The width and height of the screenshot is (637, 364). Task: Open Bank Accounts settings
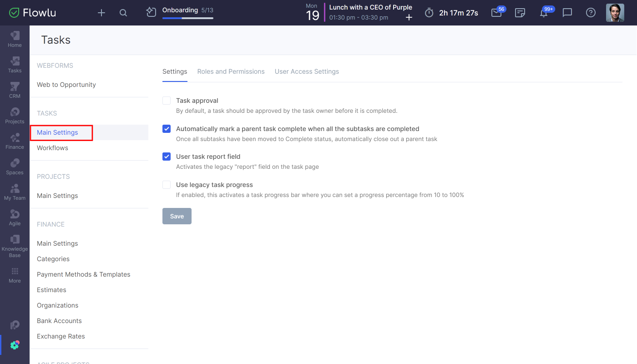pyautogui.click(x=59, y=321)
